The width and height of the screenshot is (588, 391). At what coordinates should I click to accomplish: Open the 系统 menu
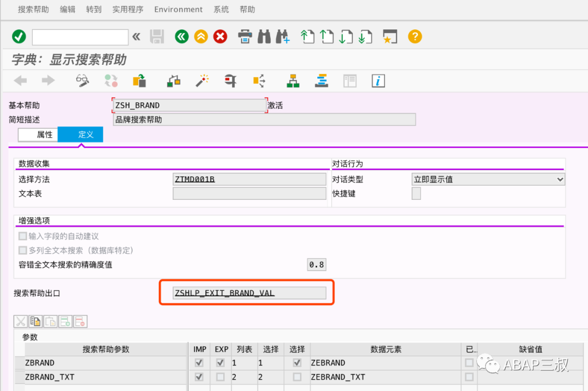[x=221, y=9]
